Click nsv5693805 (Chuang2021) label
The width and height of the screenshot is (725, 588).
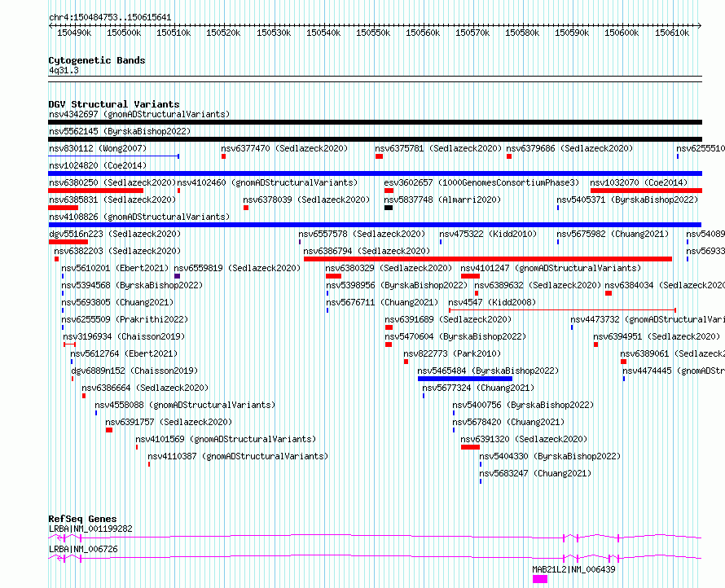tap(117, 302)
